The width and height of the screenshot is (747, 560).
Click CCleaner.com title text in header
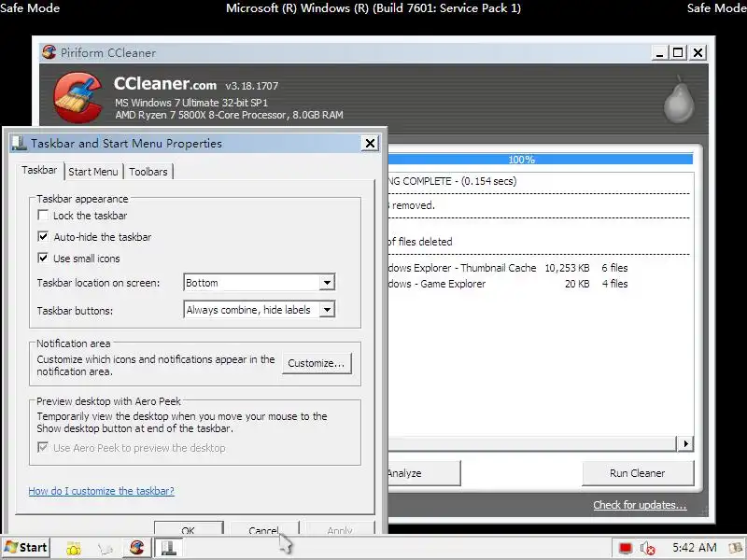coord(165,84)
